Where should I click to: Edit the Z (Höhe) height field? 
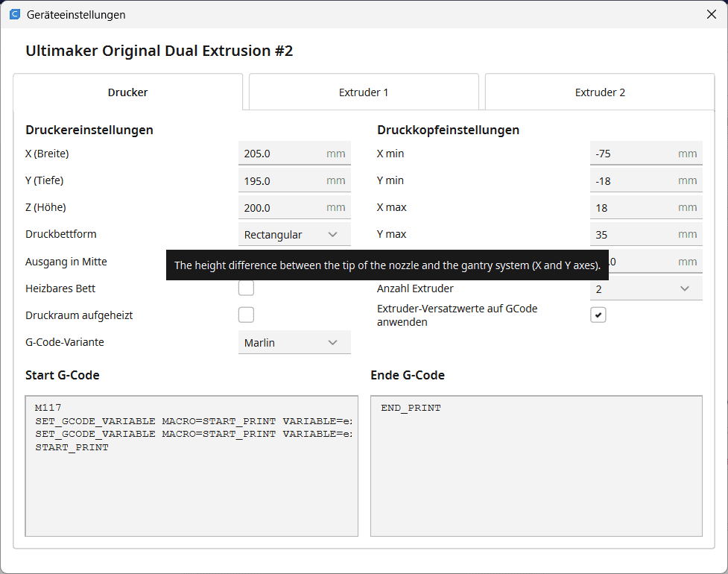[294, 207]
